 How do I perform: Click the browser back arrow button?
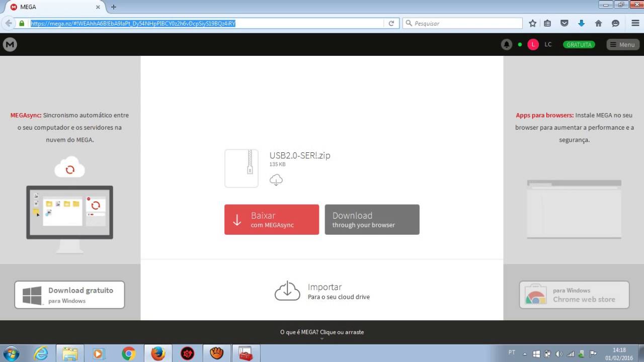tap(8, 23)
